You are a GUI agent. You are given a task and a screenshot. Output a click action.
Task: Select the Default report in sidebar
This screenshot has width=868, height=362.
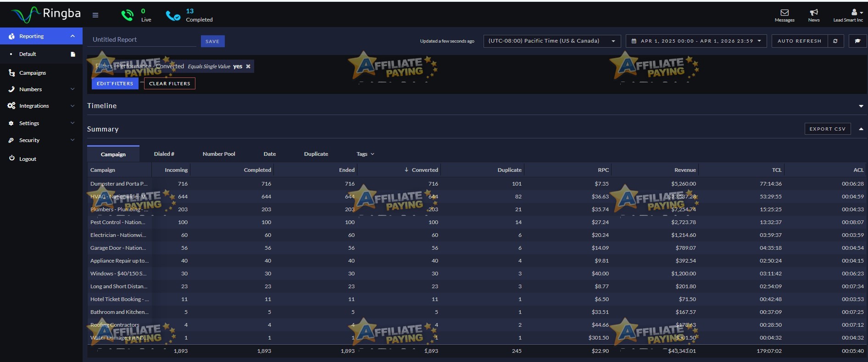(28, 54)
